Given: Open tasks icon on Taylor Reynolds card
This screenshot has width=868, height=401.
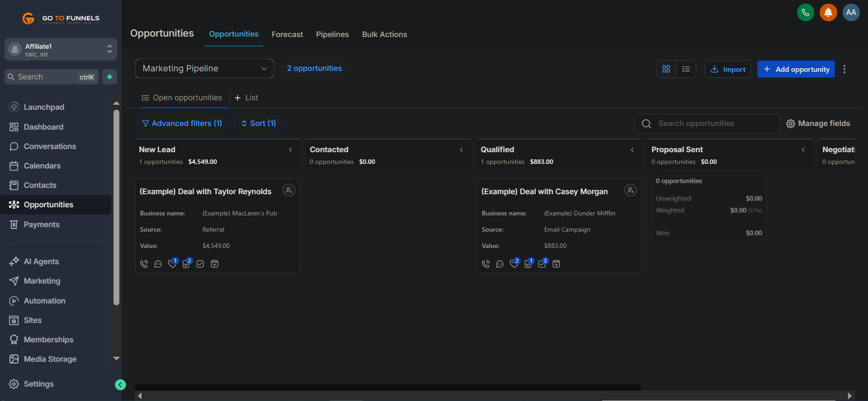Looking at the screenshot, I should click(x=200, y=264).
